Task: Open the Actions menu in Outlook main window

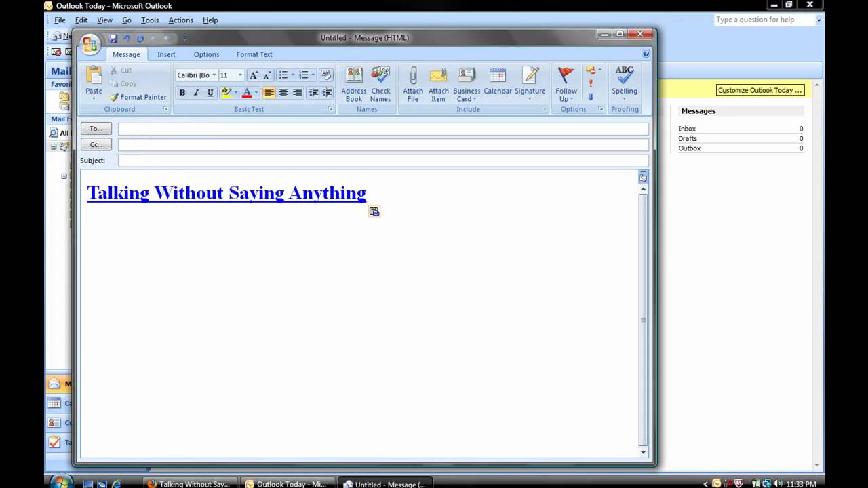Action: coord(180,20)
